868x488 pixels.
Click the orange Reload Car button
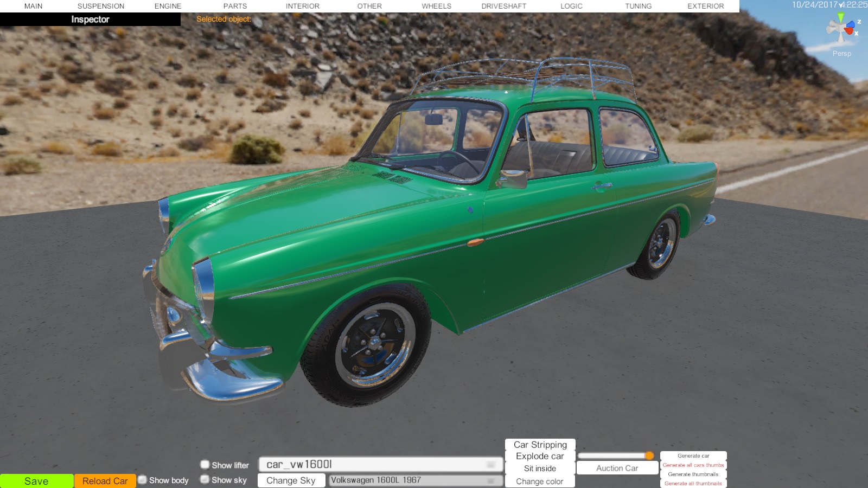click(105, 481)
